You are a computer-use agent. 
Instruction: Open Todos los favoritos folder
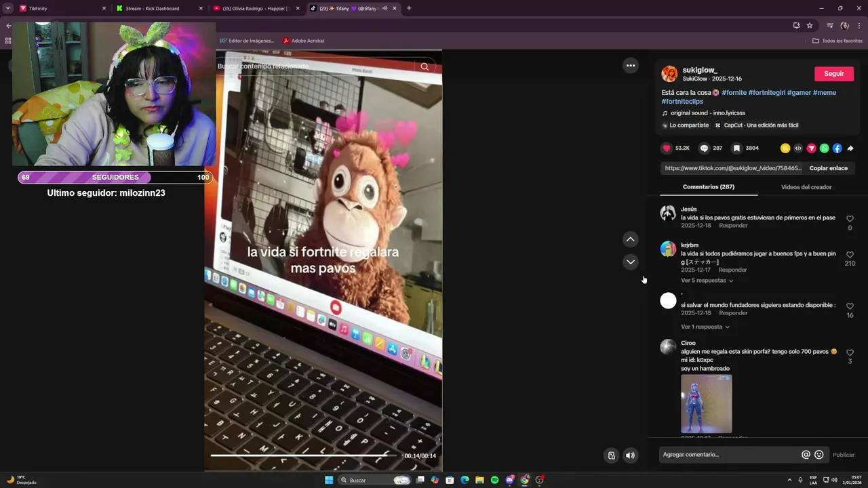point(837,41)
